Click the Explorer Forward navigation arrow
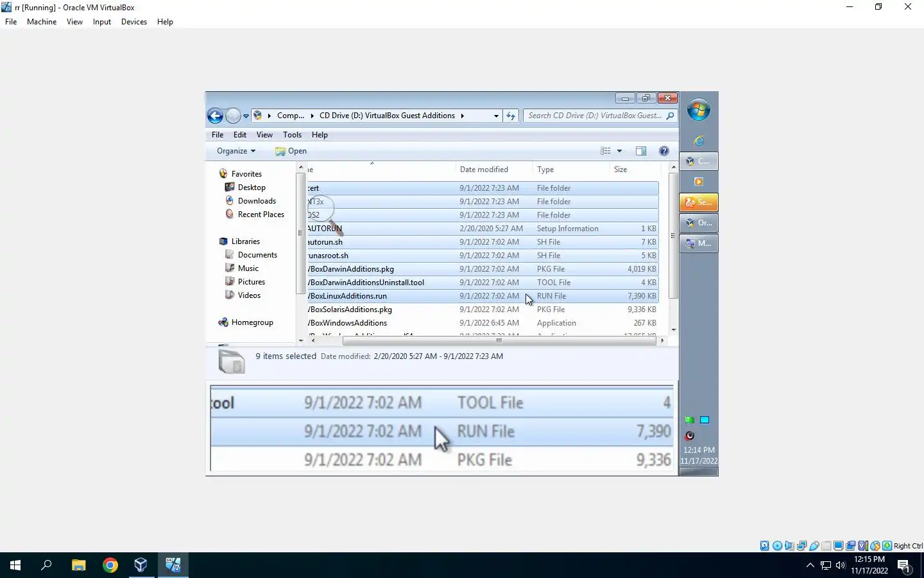Image resolution: width=924 pixels, height=578 pixels. pyautogui.click(x=233, y=116)
